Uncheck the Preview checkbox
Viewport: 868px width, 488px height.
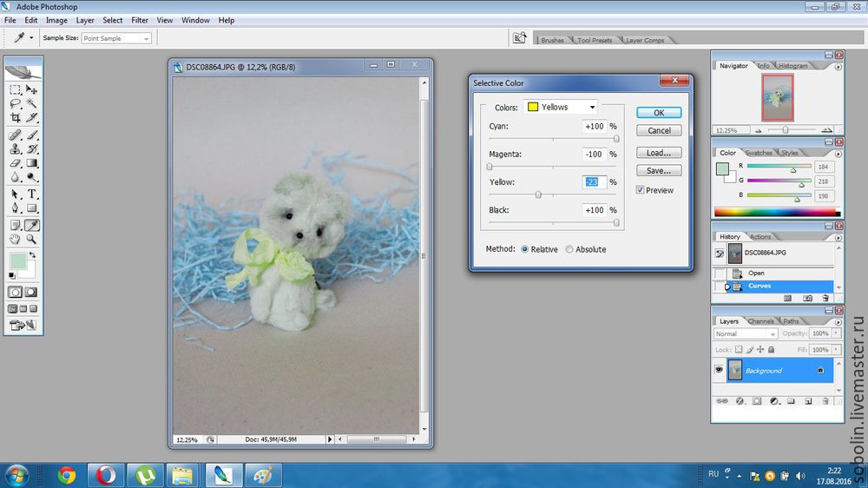(x=641, y=190)
